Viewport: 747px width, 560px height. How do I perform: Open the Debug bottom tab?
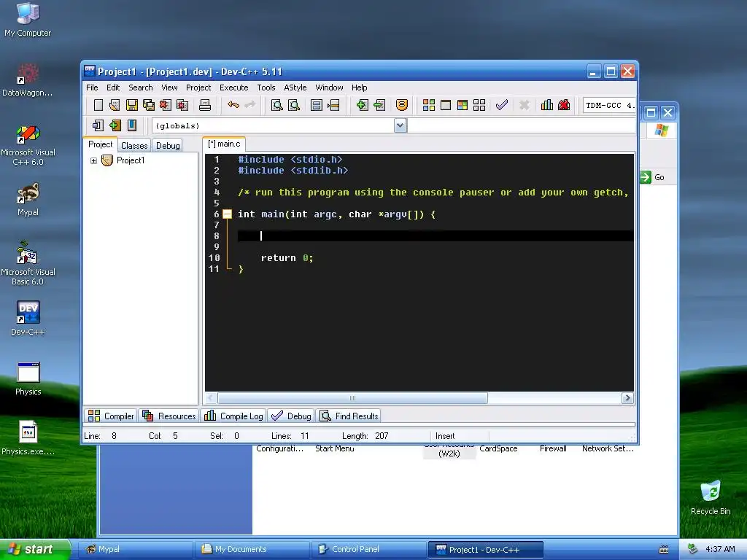[291, 416]
